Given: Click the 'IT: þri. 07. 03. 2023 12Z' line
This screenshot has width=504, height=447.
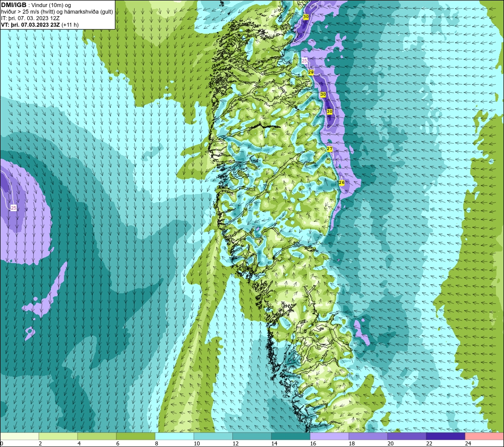Looking at the screenshot, I should 30,18.
